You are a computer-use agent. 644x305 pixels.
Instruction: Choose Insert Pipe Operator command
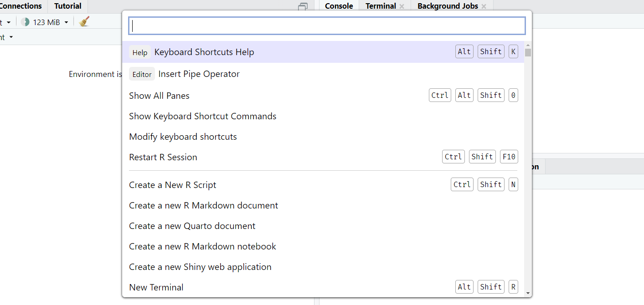199,74
